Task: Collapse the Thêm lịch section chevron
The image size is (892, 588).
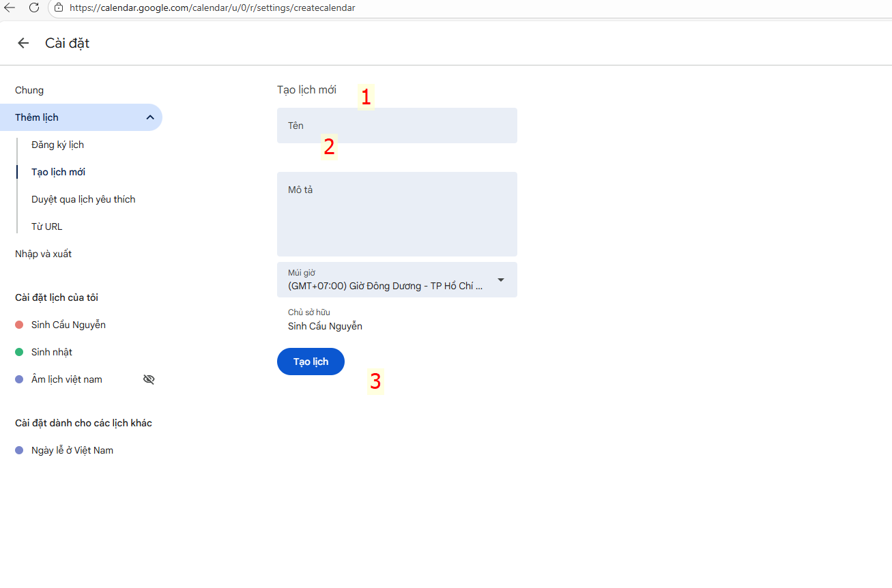Action: 150,117
